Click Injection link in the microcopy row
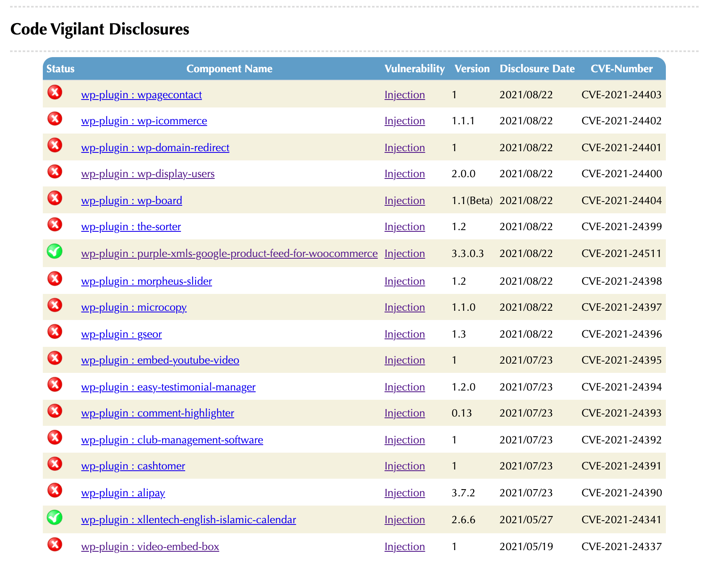The image size is (728, 561). click(405, 307)
